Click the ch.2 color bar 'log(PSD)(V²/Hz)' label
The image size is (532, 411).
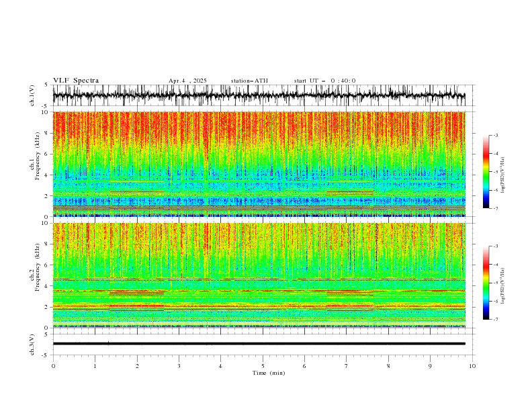tap(503, 286)
